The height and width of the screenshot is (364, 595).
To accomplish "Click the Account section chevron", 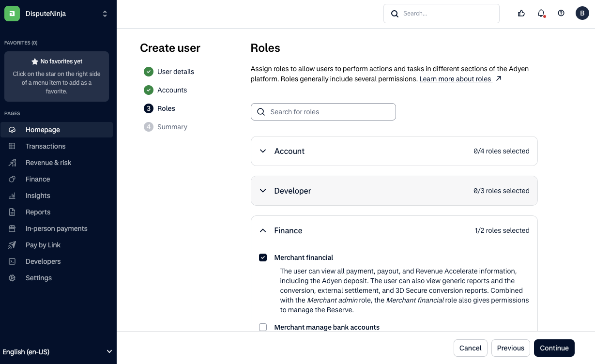I will point(263,151).
